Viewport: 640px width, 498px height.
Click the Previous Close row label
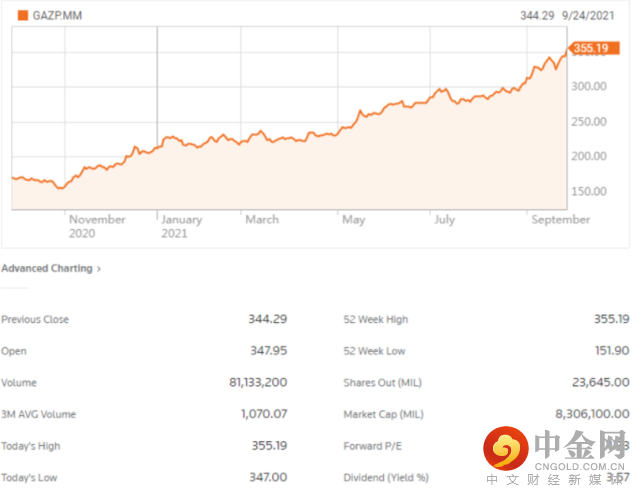(x=35, y=319)
